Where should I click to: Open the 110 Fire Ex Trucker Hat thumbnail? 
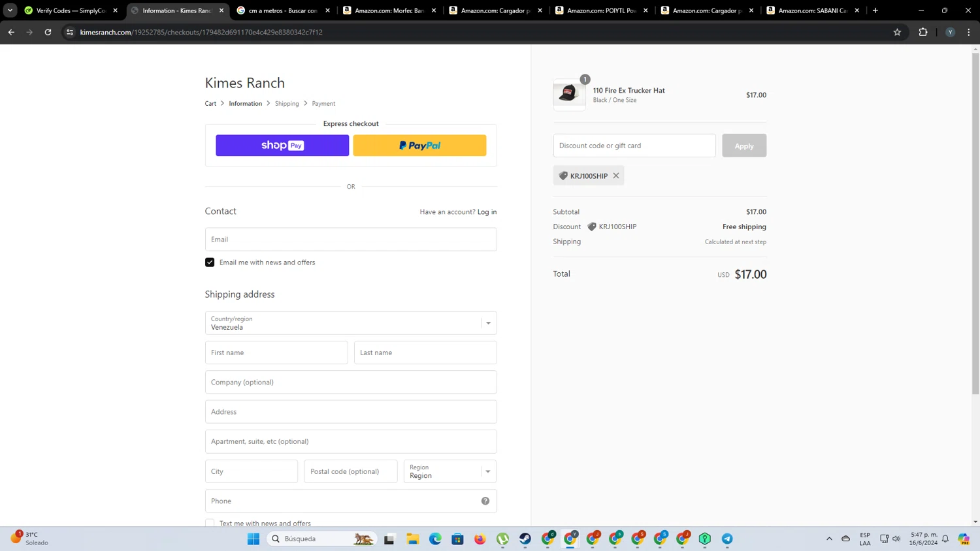point(569,95)
